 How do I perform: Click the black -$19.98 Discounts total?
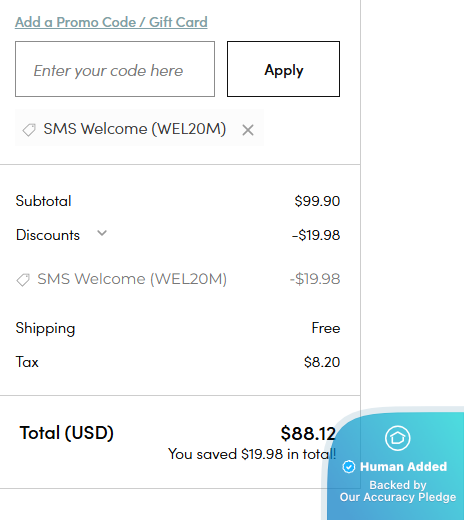pos(316,235)
